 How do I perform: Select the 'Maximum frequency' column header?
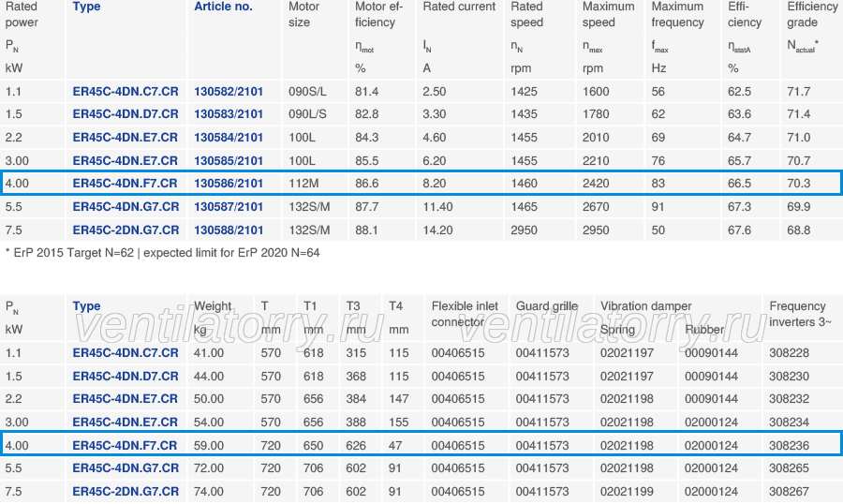tap(677, 15)
